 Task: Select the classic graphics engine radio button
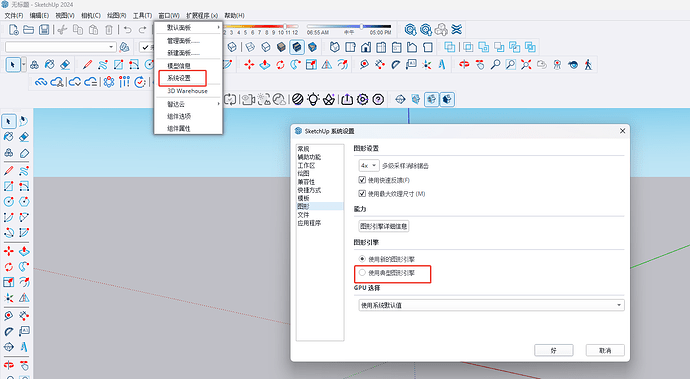pos(362,272)
